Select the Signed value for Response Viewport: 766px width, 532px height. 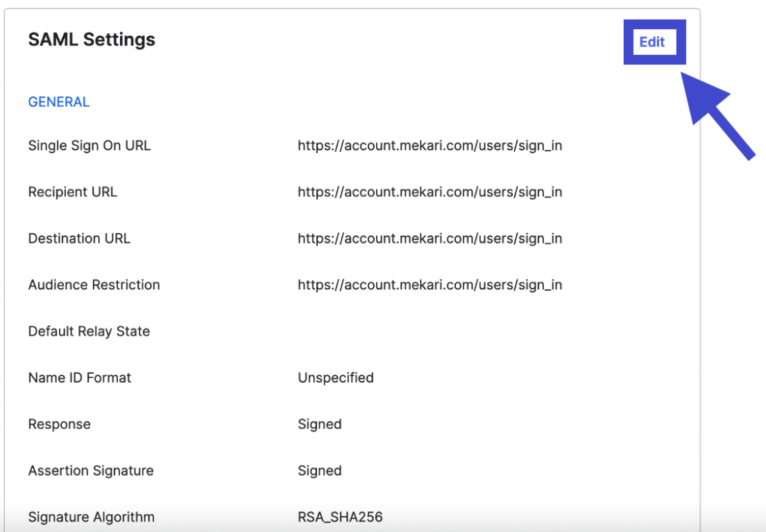(320, 424)
